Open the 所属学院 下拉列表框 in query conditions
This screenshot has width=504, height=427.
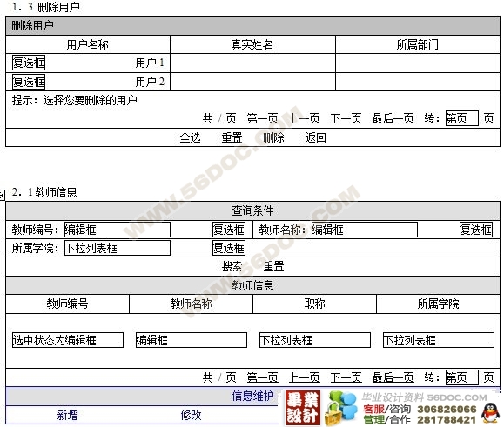(x=118, y=248)
